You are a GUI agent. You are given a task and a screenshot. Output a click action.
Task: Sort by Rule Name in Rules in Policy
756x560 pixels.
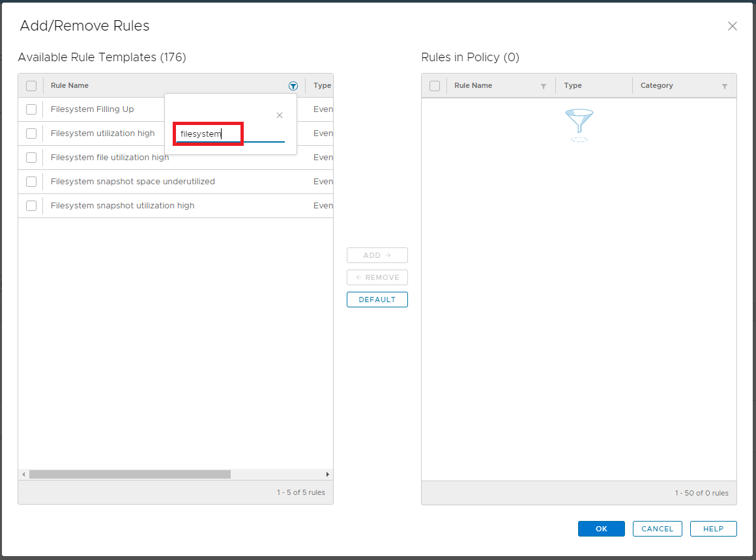[x=473, y=85]
